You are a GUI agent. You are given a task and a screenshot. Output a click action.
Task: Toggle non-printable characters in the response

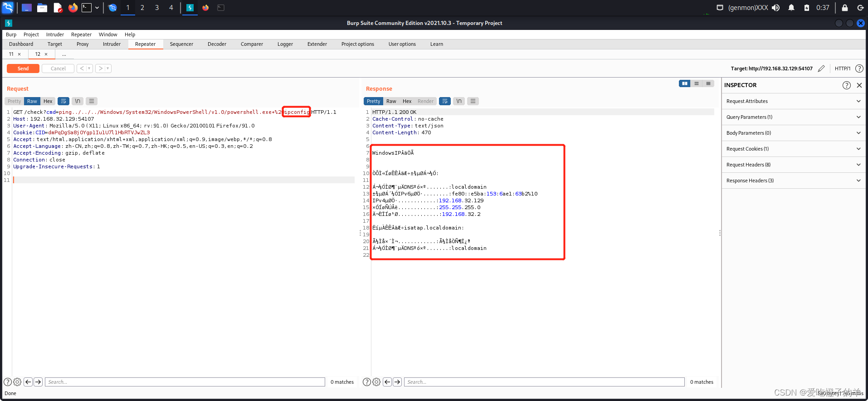[x=459, y=101]
